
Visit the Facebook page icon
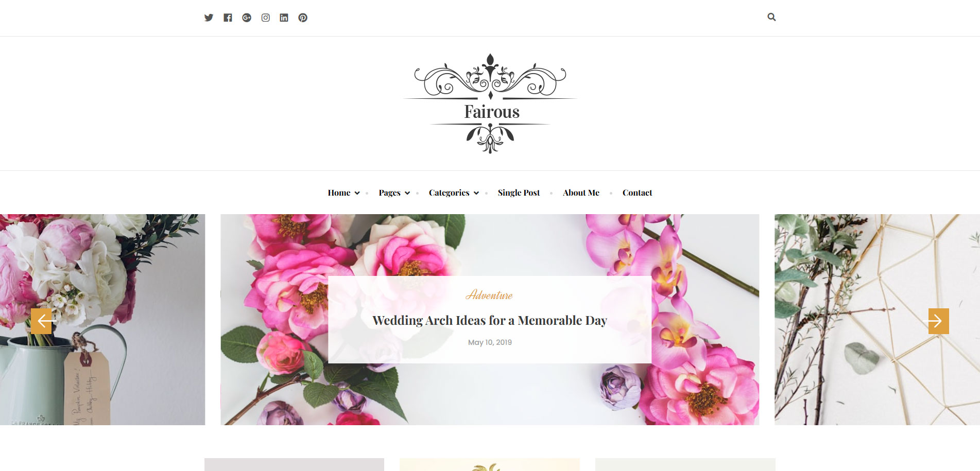228,18
